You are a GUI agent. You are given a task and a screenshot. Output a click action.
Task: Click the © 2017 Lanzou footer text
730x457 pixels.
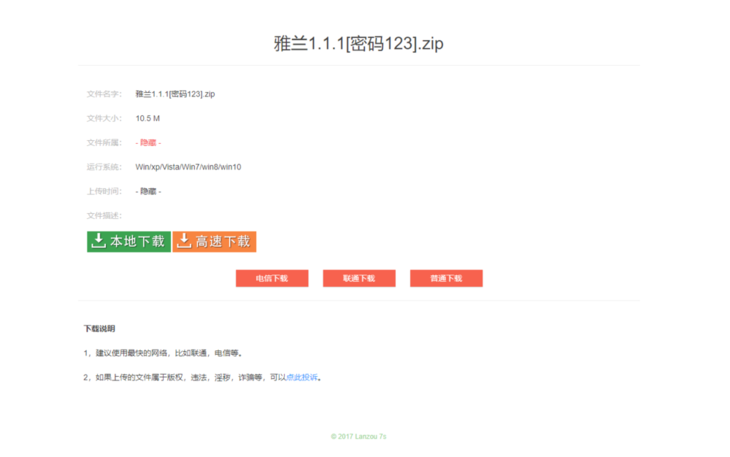click(358, 437)
